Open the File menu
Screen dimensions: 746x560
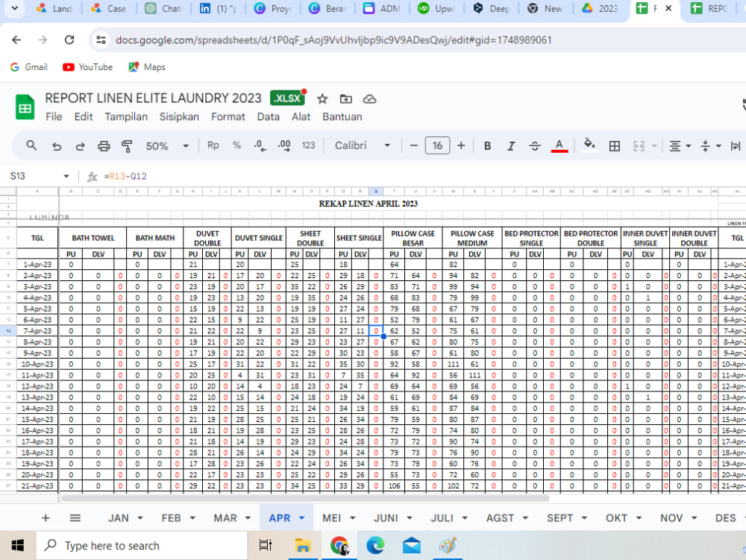pos(54,117)
